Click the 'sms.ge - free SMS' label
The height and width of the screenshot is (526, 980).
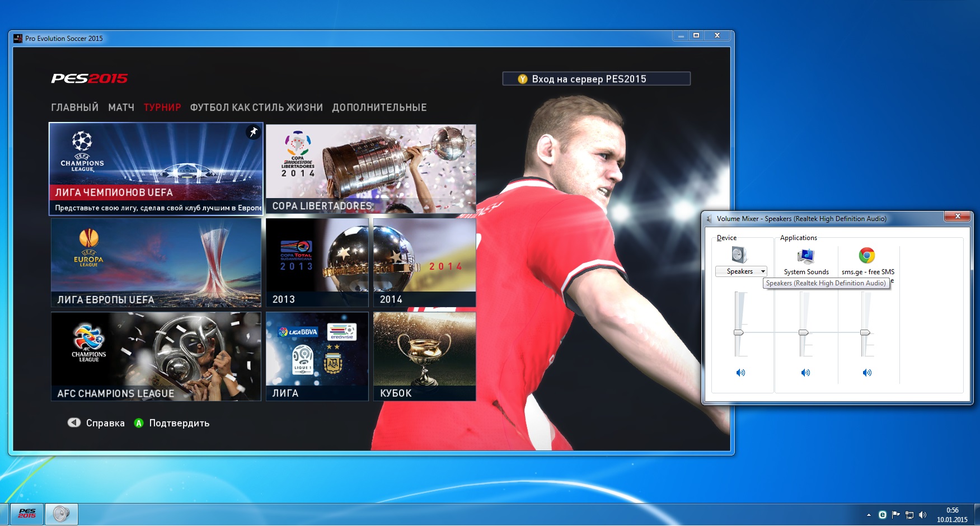click(868, 272)
